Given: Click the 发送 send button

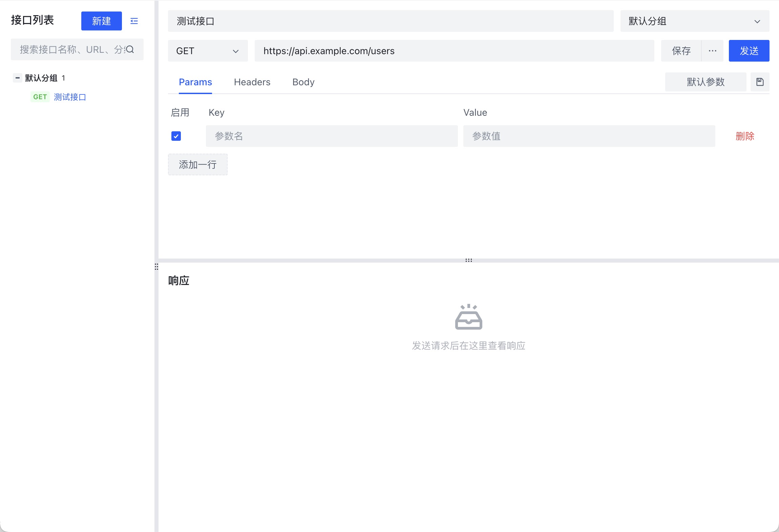Looking at the screenshot, I should pyautogui.click(x=749, y=51).
